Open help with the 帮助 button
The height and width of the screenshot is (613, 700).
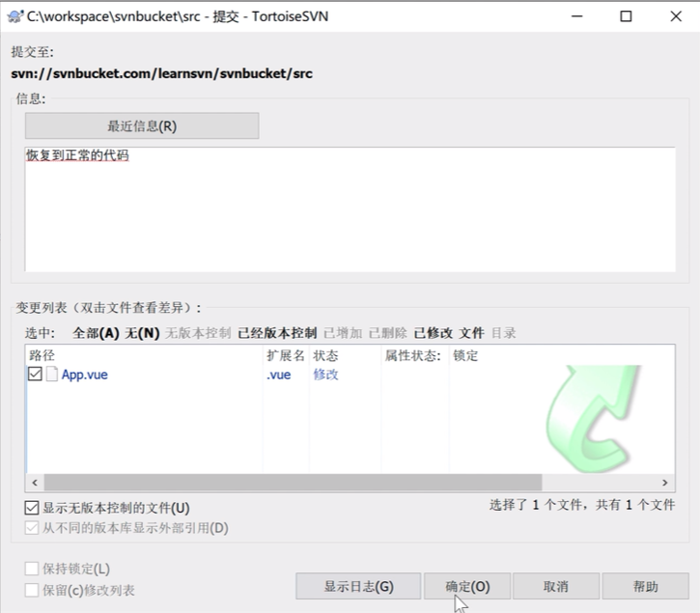pos(646,586)
